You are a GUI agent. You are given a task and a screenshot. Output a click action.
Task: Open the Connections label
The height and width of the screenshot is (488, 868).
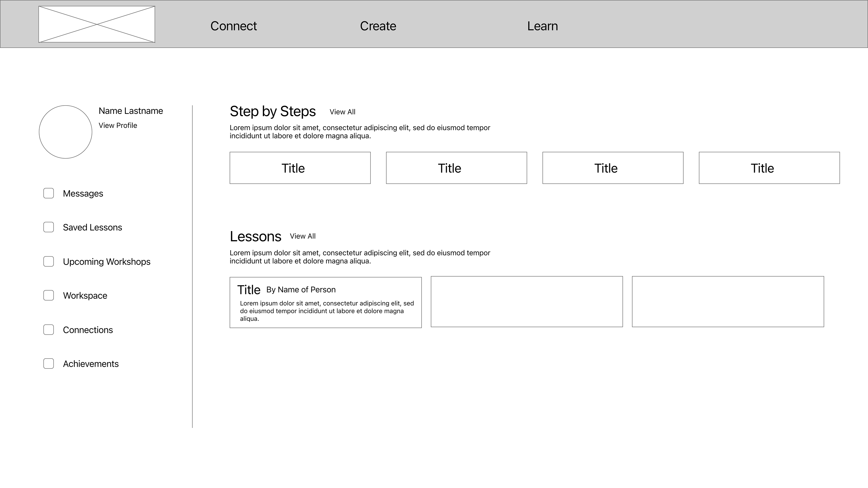[x=88, y=330]
